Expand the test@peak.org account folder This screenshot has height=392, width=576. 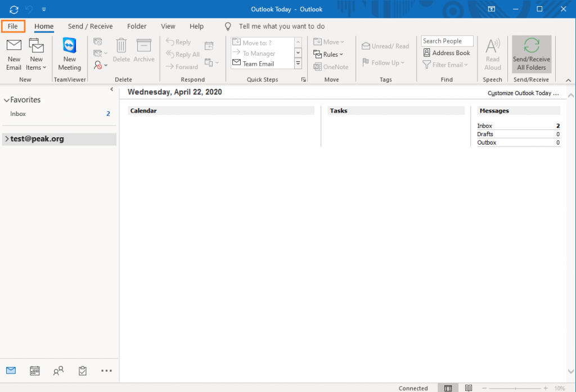tap(6, 139)
